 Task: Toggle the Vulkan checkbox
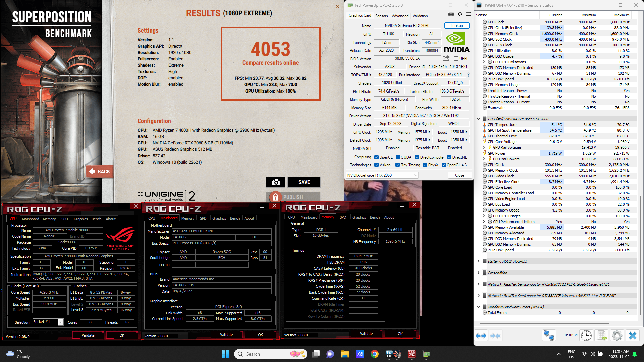coord(376,165)
